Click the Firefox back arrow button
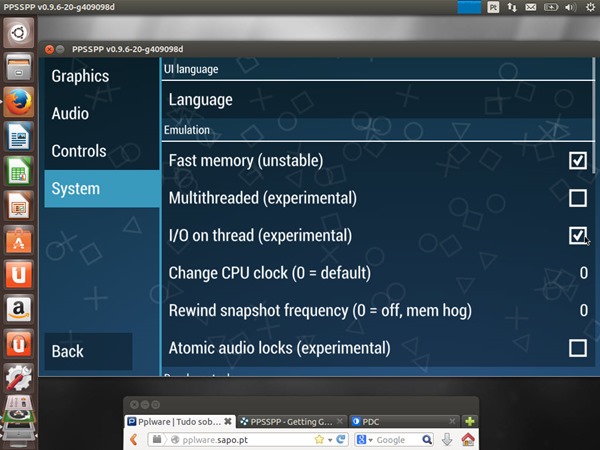600x450 pixels. click(x=134, y=439)
